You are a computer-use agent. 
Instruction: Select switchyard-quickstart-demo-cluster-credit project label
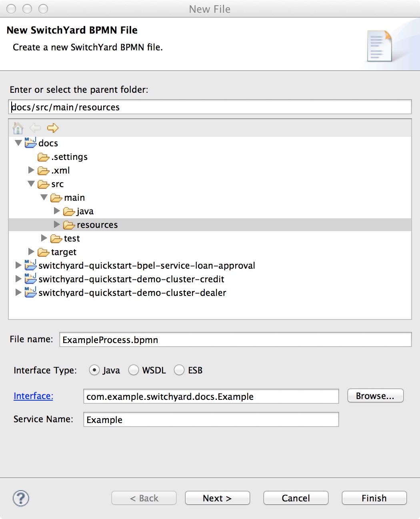tap(131, 279)
